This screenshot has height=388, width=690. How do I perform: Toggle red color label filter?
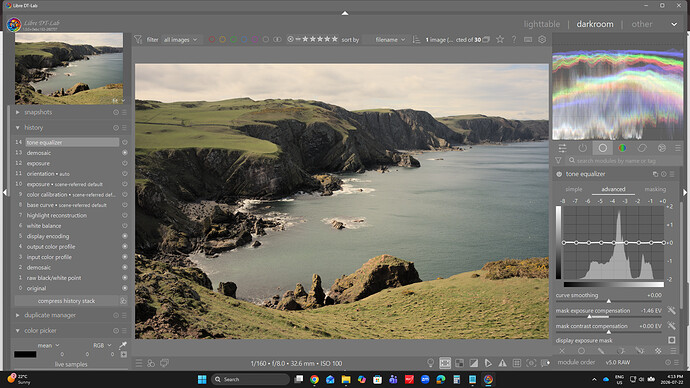click(x=212, y=40)
